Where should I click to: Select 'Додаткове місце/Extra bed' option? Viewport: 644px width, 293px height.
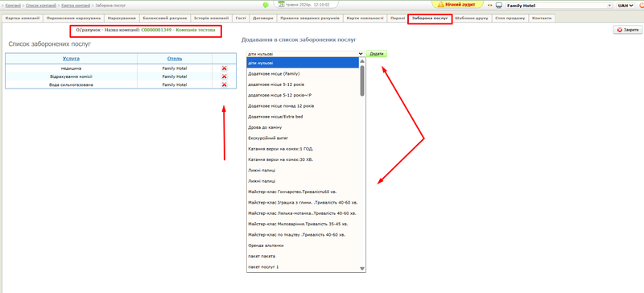pos(303,117)
